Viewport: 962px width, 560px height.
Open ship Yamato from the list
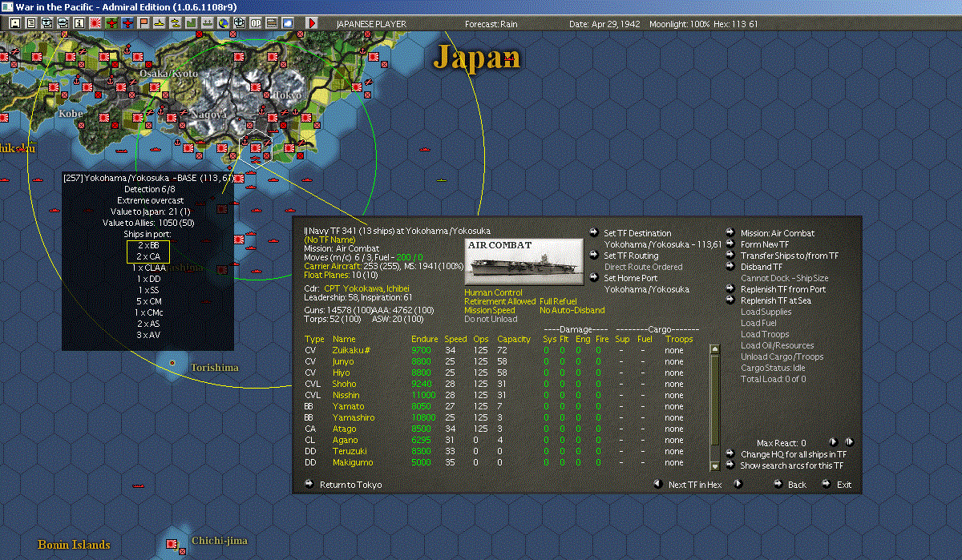tap(347, 406)
